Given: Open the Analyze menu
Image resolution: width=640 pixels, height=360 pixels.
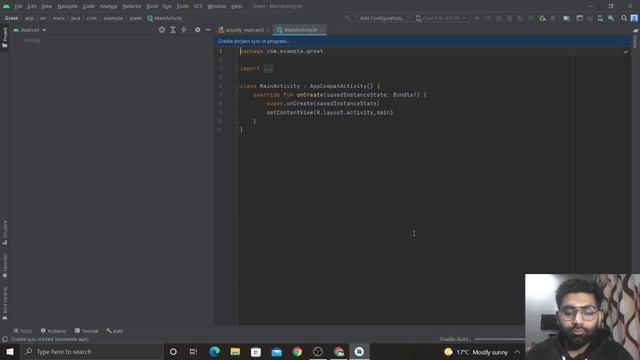Looking at the screenshot, I should pyautogui.click(x=109, y=6).
